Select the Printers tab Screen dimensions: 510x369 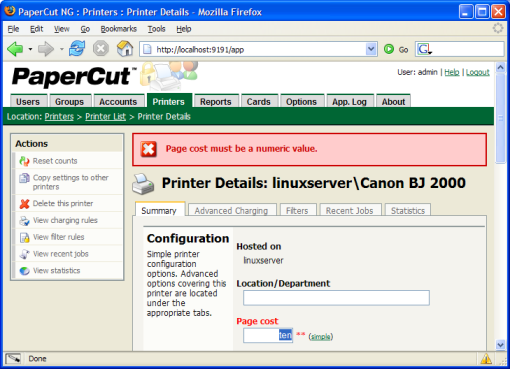[x=169, y=101]
